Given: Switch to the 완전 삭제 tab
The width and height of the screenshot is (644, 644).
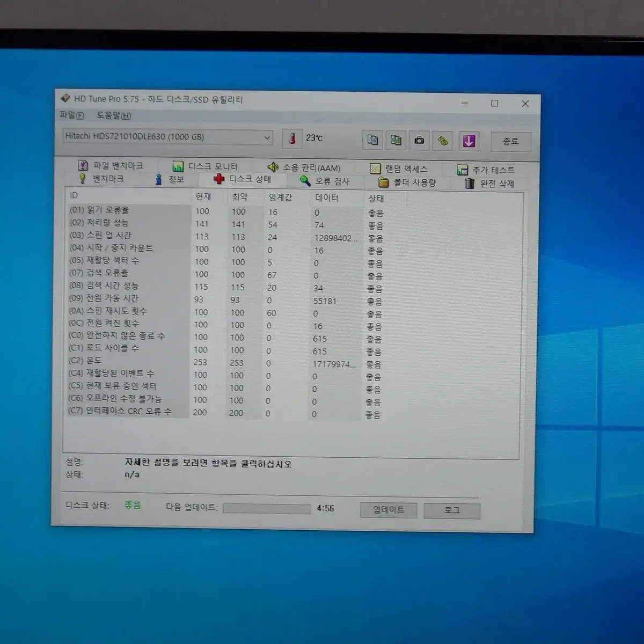Looking at the screenshot, I should point(489,184).
